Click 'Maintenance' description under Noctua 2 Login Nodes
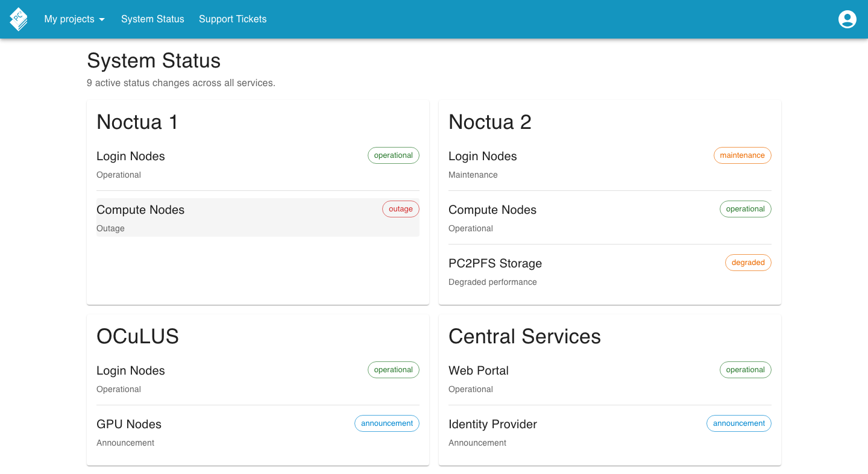The height and width of the screenshot is (474, 868). [x=473, y=175]
